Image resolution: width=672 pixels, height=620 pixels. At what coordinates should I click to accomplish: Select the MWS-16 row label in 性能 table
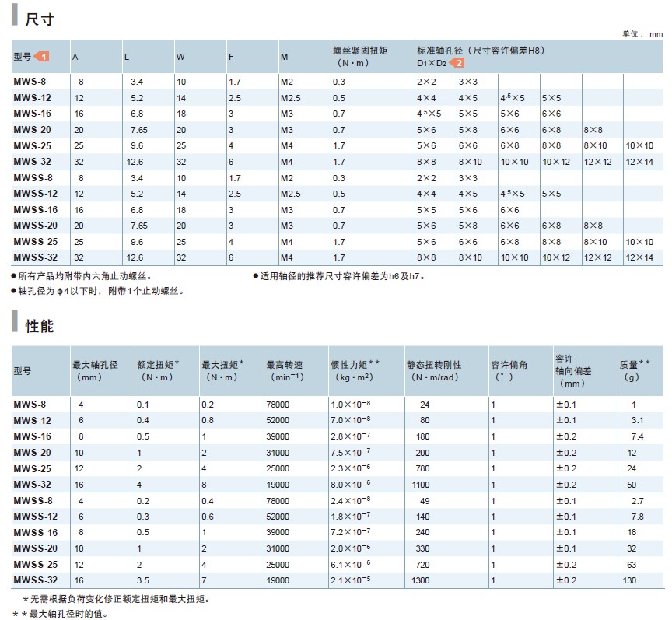pyautogui.click(x=32, y=436)
